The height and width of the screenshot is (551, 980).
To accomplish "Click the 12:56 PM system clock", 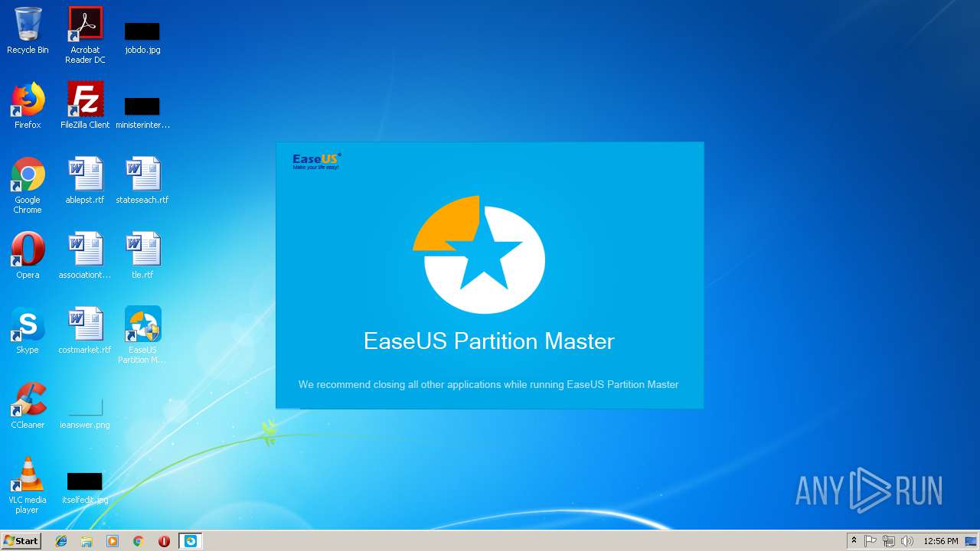I will pos(941,541).
